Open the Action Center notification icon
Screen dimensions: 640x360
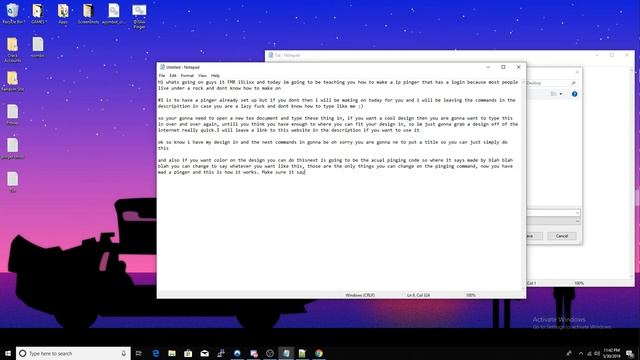click(x=630, y=353)
